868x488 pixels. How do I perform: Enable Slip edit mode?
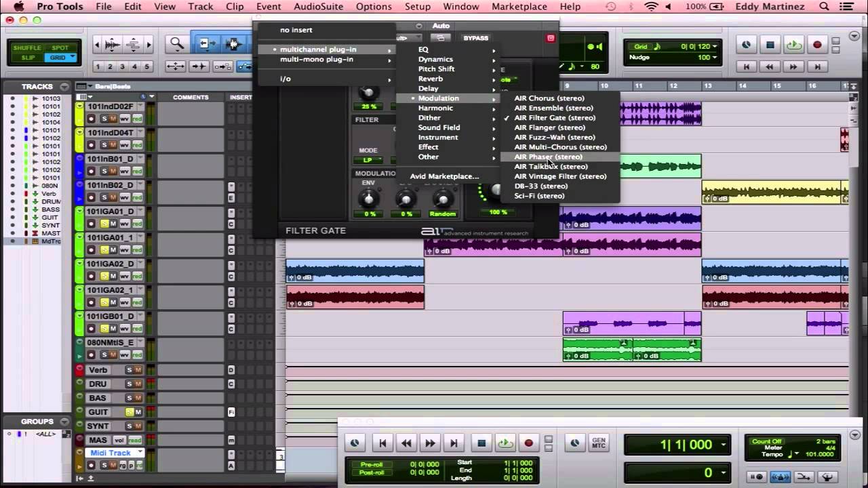(27, 58)
